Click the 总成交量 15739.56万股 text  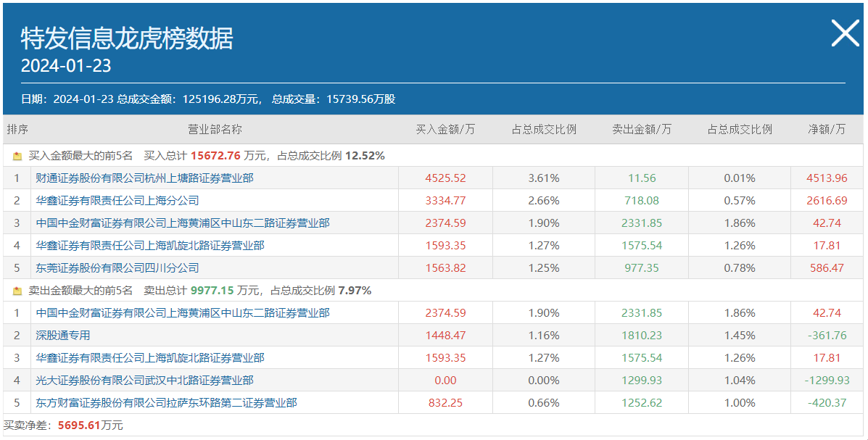(x=334, y=99)
